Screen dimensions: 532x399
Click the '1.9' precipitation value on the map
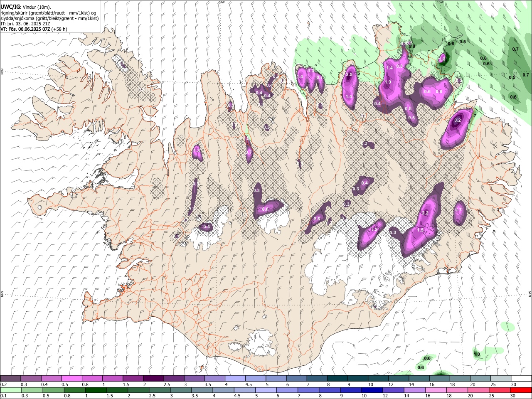click(x=388, y=82)
